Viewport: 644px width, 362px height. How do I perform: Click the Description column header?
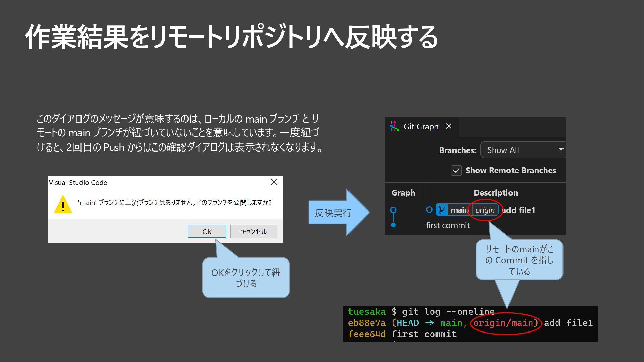(495, 193)
